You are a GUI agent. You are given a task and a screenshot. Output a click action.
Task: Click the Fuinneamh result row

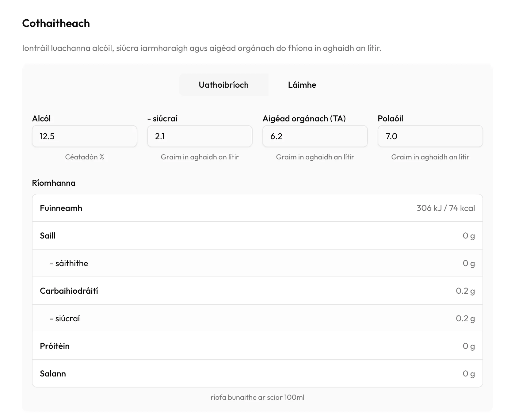(257, 208)
